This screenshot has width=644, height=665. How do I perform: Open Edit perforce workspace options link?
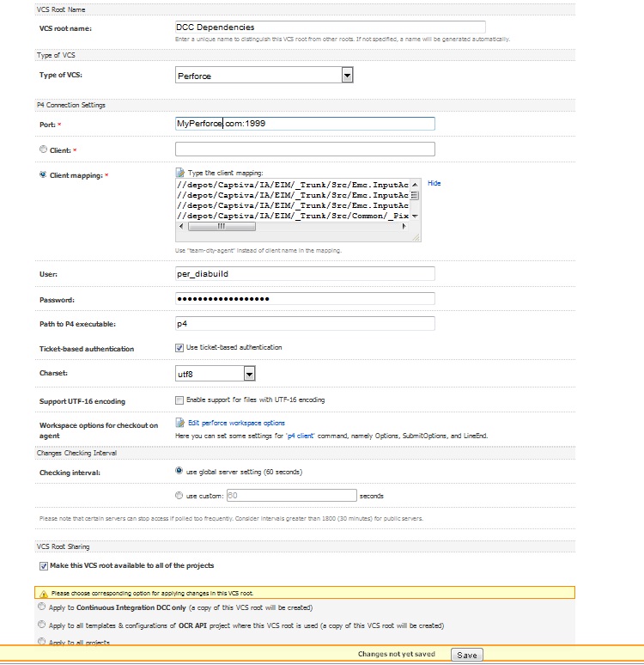point(237,423)
